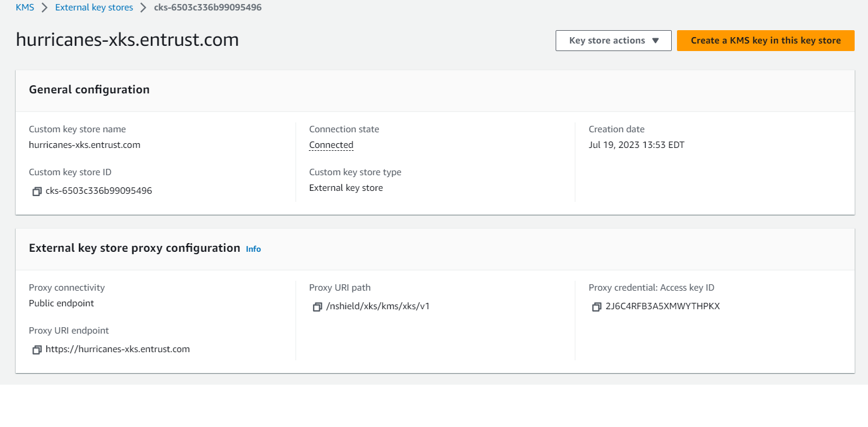Click the hurricanes-xks.entrust.com page title

point(127,39)
